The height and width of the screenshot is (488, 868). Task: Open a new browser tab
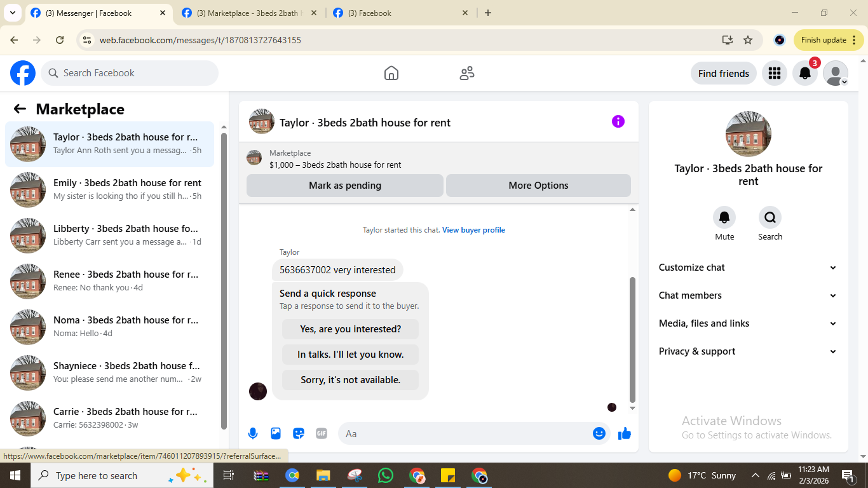point(488,13)
